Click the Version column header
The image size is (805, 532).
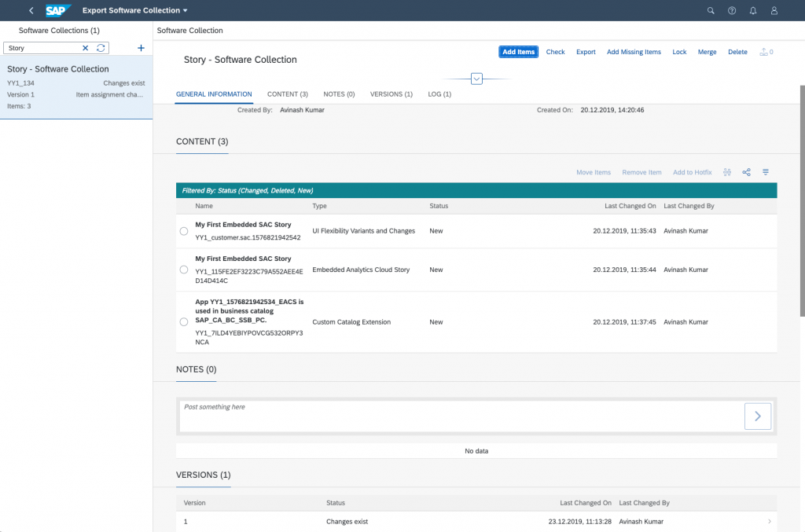195,503
